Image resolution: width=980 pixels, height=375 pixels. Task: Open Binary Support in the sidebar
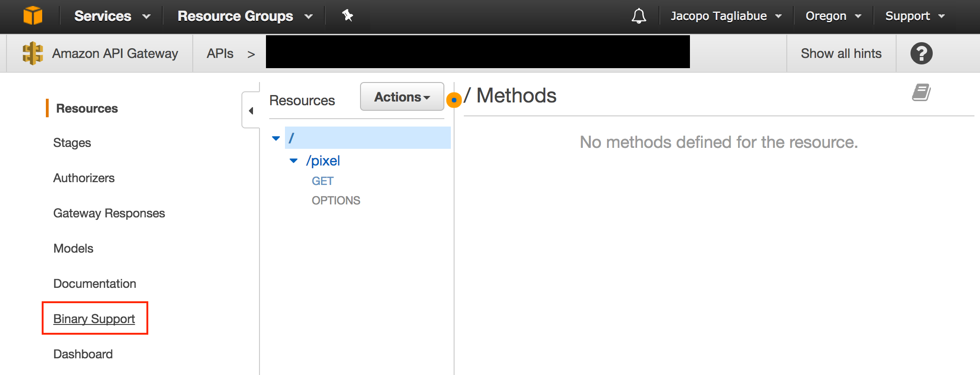[94, 319]
